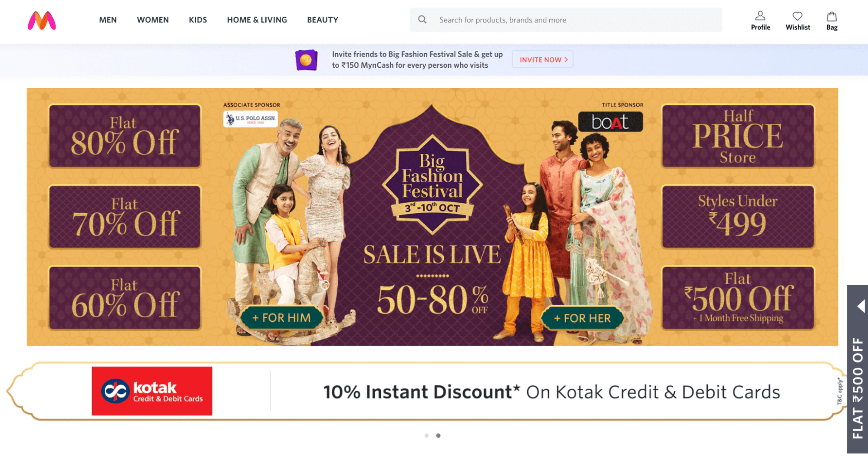
Task: Open the WOMEN category menu
Action: pos(153,20)
